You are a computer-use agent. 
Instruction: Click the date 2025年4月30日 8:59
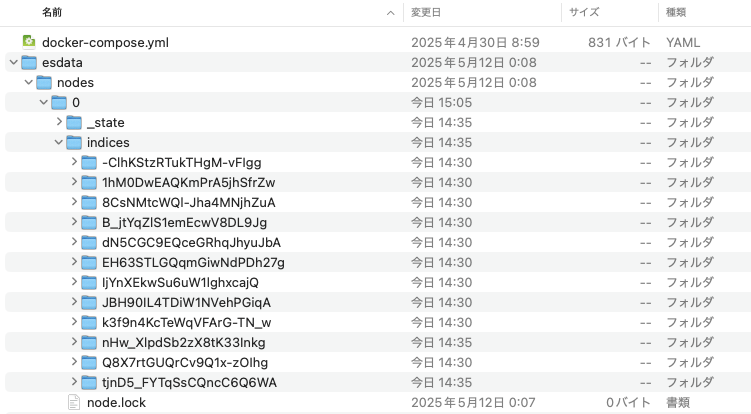[x=476, y=43]
